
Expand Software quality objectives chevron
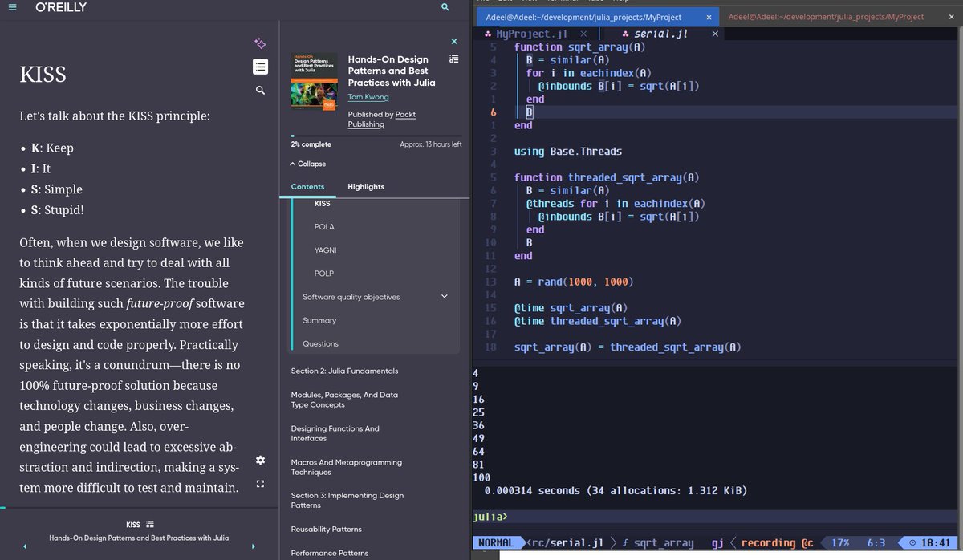445,297
